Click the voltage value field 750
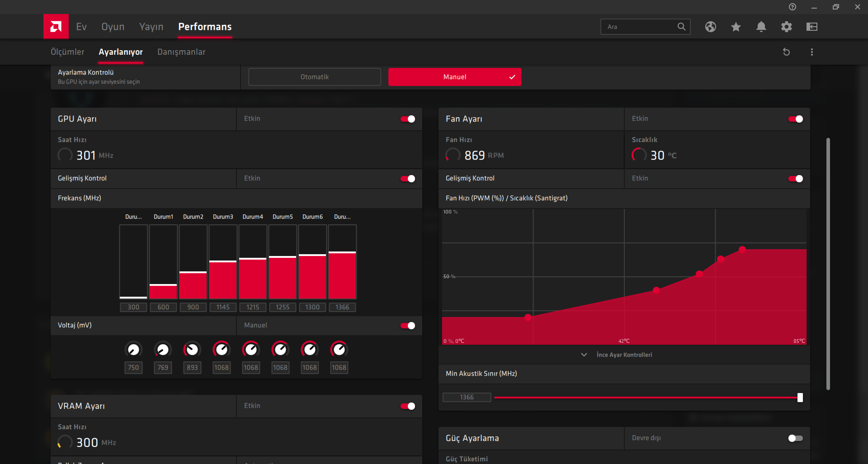Screen dimensions: 868x464 133,368
